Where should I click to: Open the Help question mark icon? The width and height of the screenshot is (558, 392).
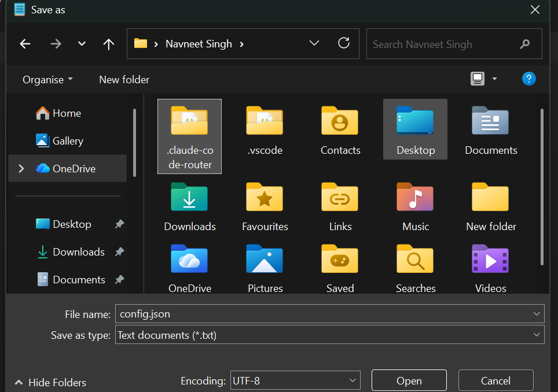point(528,79)
